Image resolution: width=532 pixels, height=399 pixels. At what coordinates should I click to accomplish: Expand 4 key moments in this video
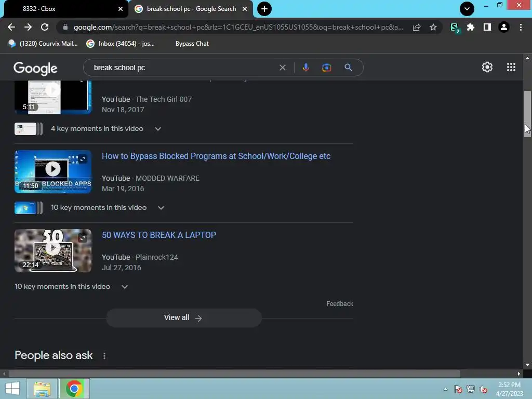(106, 129)
